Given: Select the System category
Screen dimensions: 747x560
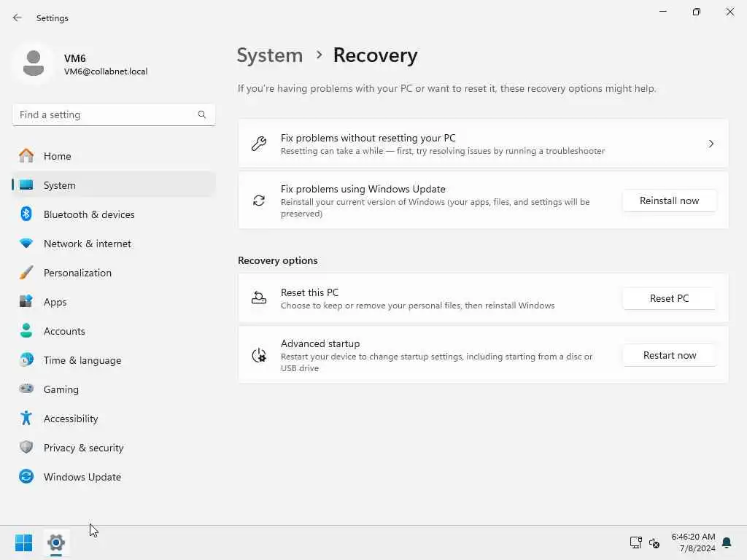Looking at the screenshot, I should point(113,184).
